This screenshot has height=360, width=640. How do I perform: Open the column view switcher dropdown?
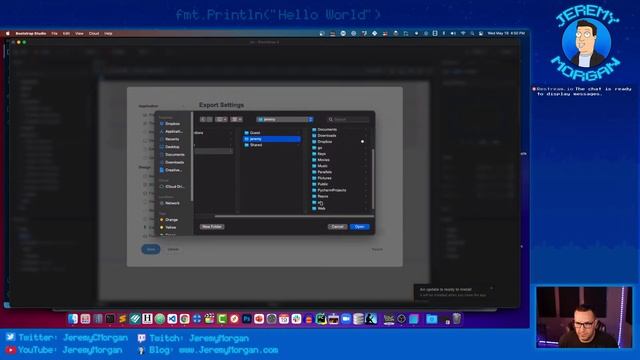click(222, 119)
